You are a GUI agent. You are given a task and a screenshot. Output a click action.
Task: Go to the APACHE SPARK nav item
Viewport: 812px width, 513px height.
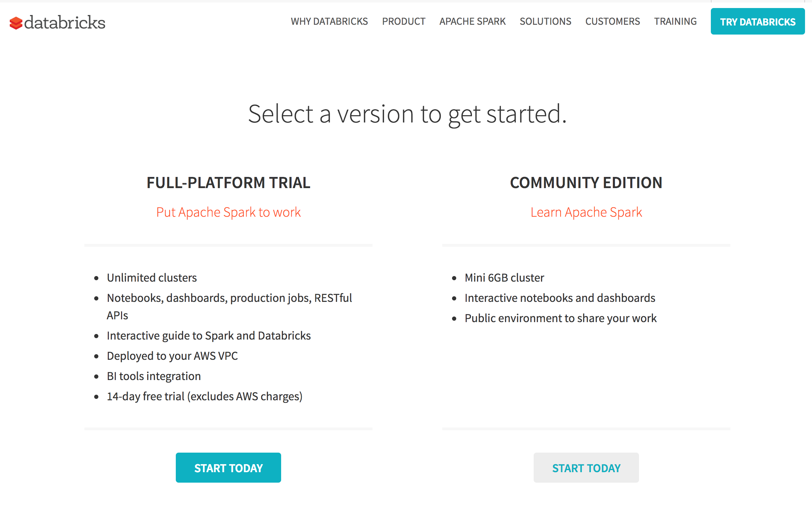click(472, 22)
